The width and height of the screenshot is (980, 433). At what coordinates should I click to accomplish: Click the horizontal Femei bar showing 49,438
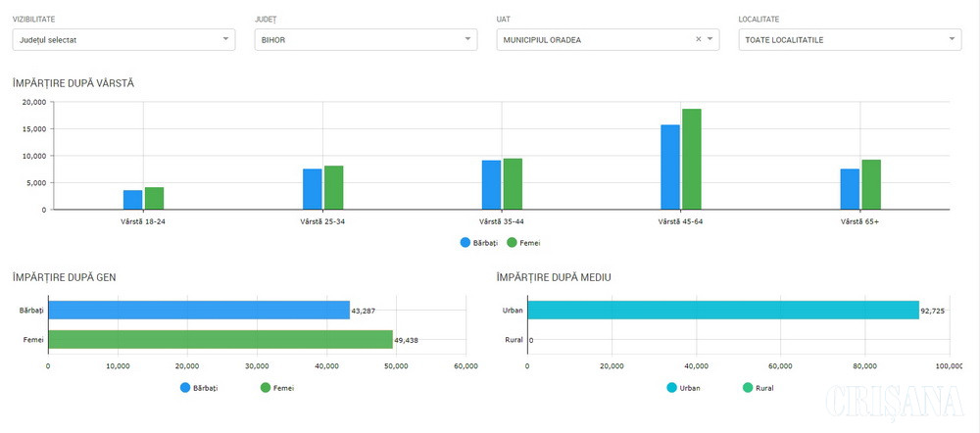click(x=220, y=340)
